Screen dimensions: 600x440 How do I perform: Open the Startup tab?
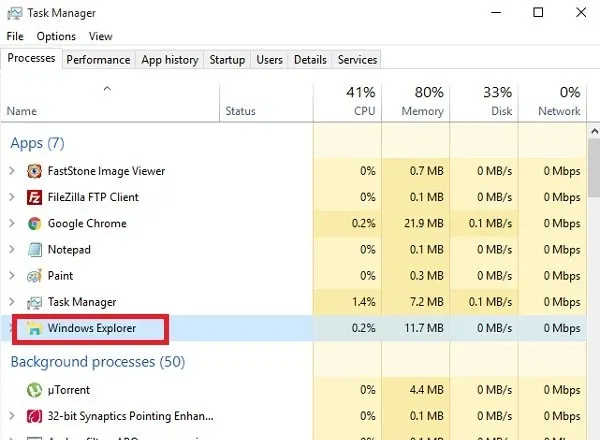coord(227,60)
